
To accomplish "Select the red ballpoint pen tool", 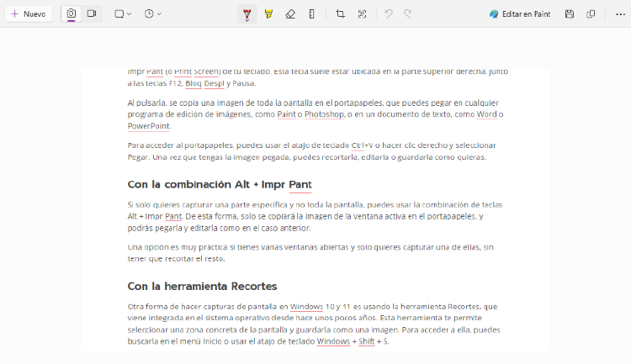I will tap(247, 14).
